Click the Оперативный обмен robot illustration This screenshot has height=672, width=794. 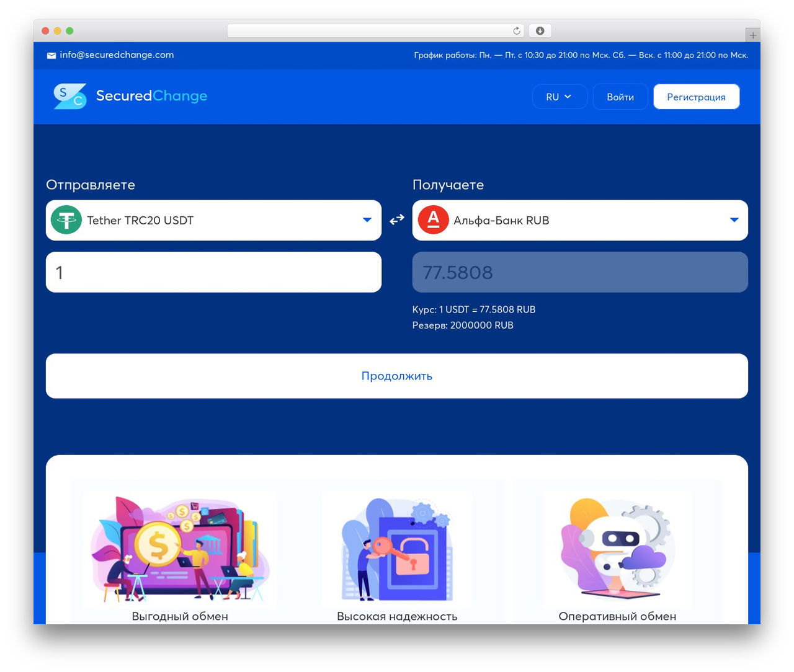point(617,549)
